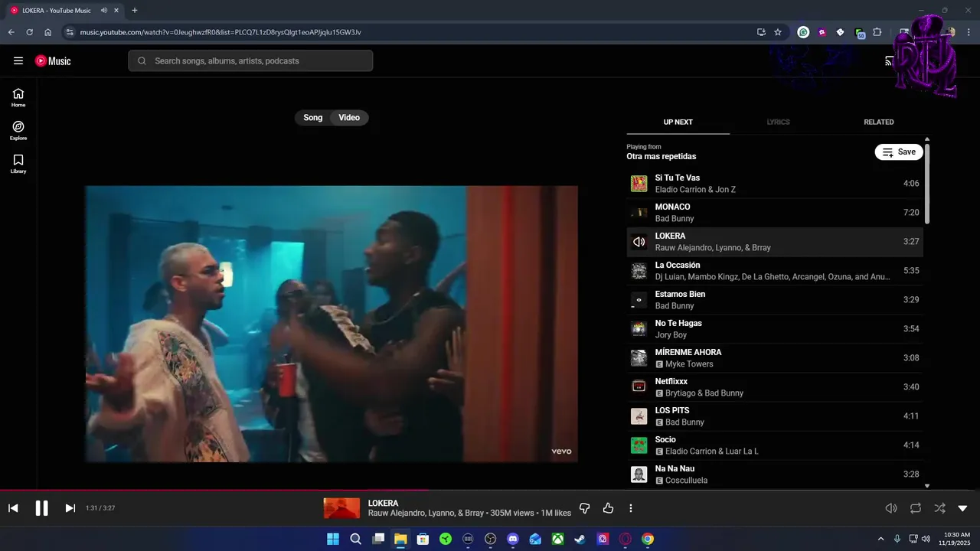Click the now-playing speaker icon on LOKERA row
This screenshot has width=980, height=551.
pyautogui.click(x=639, y=242)
